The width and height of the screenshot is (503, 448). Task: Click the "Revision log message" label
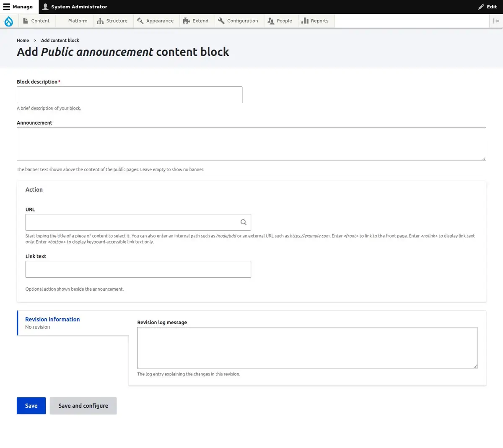tap(162, 323)
